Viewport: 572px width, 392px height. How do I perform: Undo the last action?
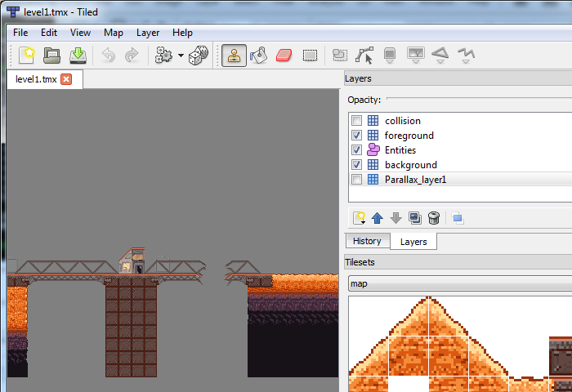(109, 56)
